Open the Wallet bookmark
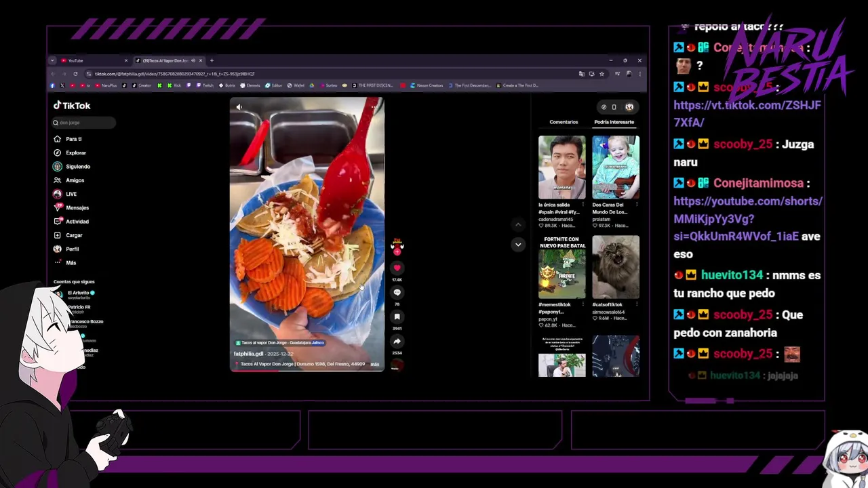The width and height of the screenshot is (868, 488). pos(296,85)
